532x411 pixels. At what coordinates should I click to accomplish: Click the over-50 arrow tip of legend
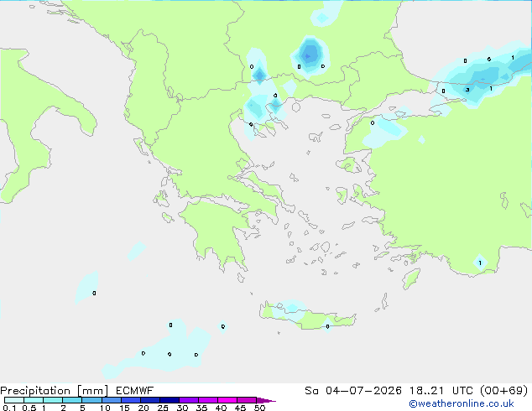point(266,400)
